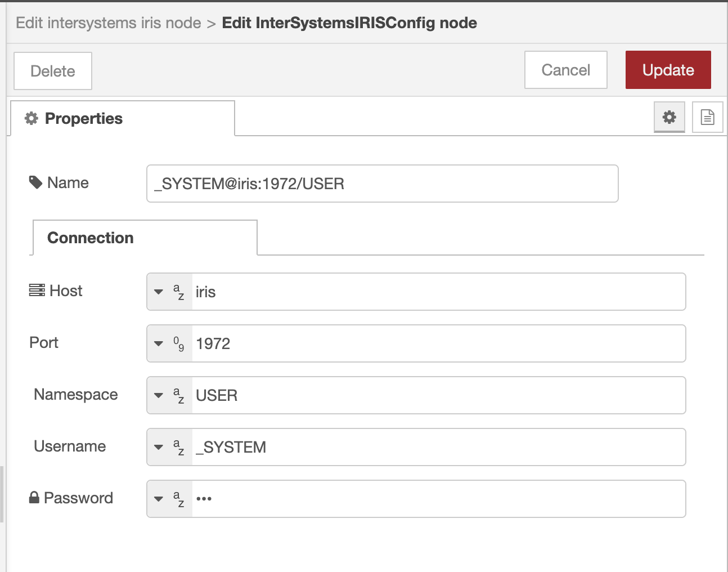Click the Host server icon
This screenshot has width=728, height=572.
pos(37,291)
